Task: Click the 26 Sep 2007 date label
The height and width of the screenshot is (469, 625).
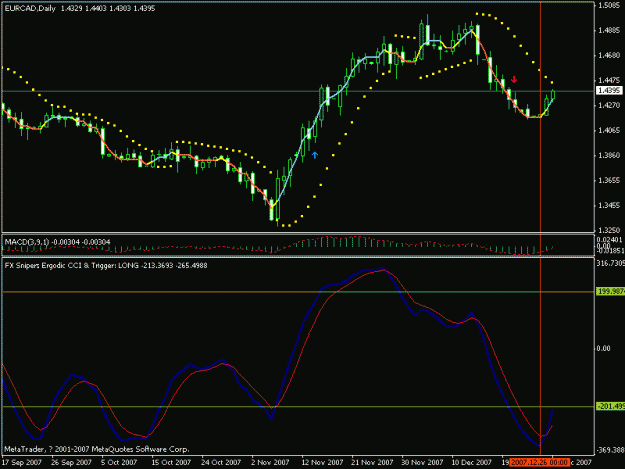Action: (71, 462)
